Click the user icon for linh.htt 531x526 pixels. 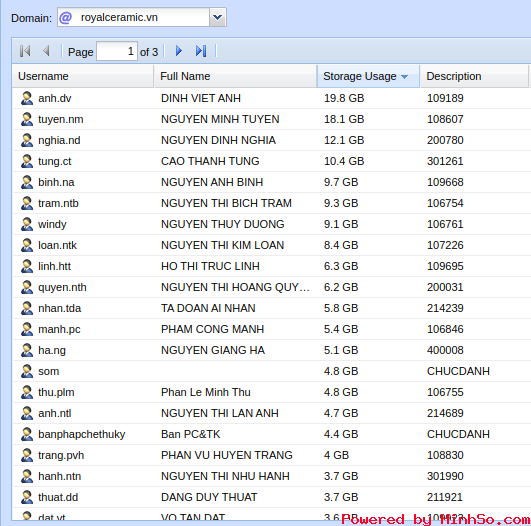click(x=27, y=266)
